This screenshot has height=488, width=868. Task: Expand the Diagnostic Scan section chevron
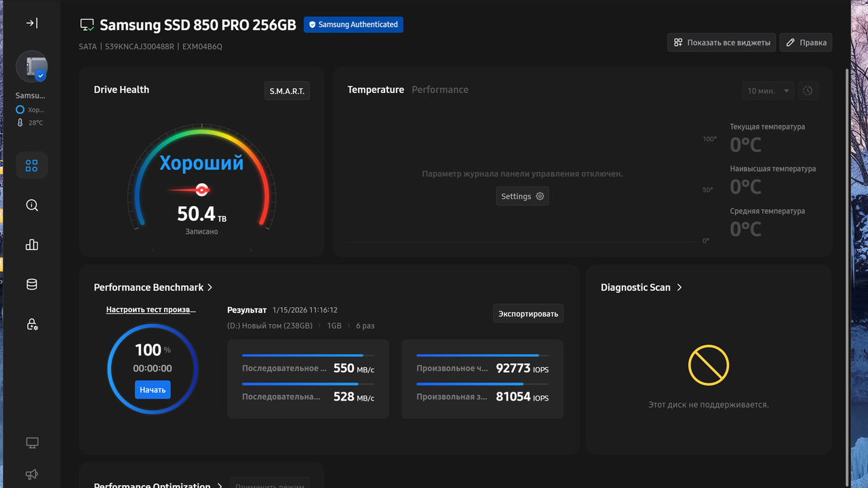pyautogui.click(x=679, y=287)
